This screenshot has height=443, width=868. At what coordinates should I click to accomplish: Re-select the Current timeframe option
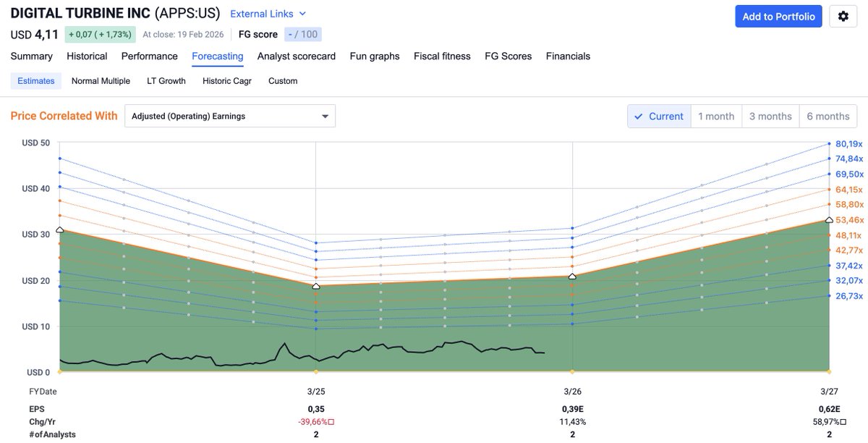658,116
